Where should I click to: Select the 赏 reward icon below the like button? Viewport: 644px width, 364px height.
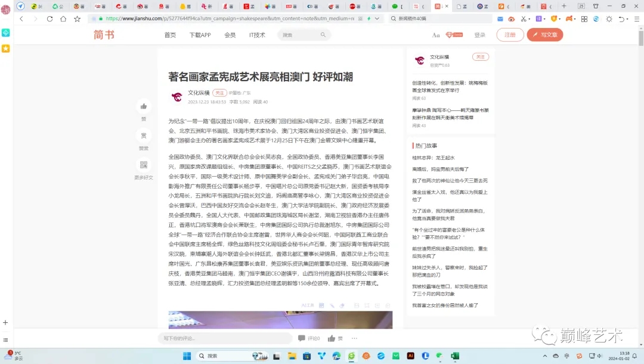(x=144, y=135)
